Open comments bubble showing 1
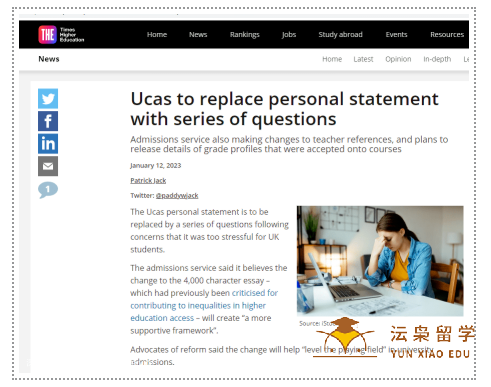491x387 pixels. [48, 190]
